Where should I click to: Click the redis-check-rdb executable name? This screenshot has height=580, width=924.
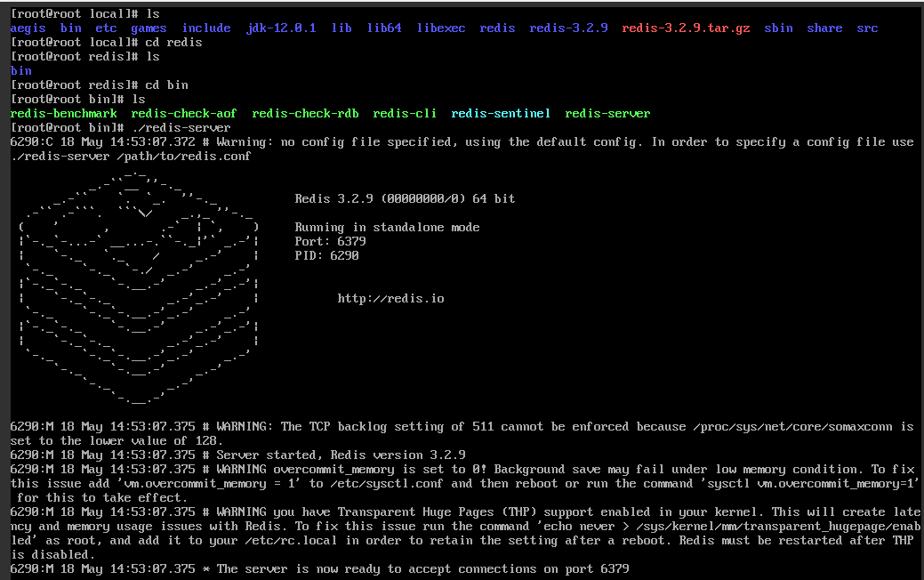coord(305,113)
